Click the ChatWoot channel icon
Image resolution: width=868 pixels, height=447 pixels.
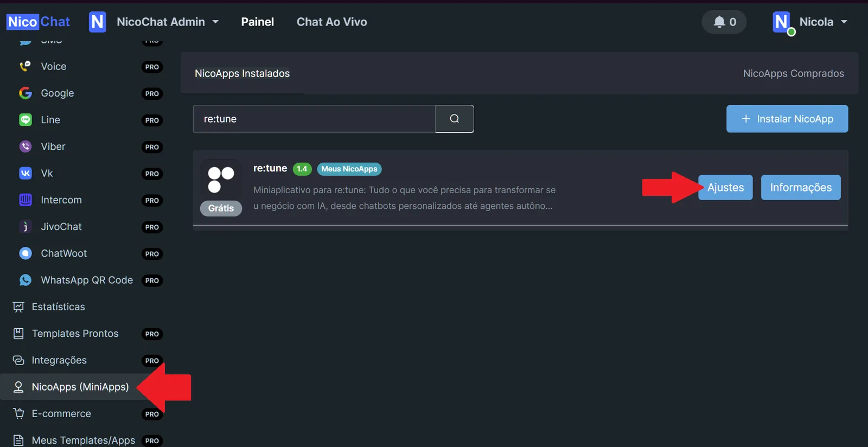point(25,253)
